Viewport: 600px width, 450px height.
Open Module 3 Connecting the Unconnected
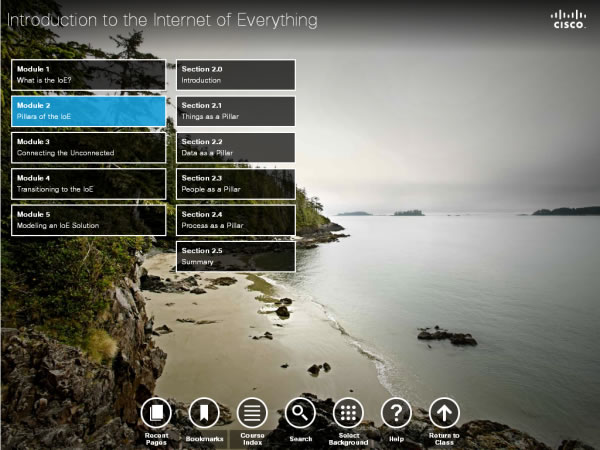point(89,147)
